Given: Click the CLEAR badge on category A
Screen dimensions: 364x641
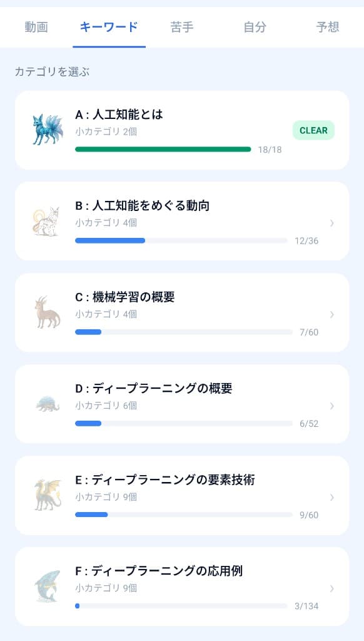Looking at the screenshot, I should tap(313, 130).
